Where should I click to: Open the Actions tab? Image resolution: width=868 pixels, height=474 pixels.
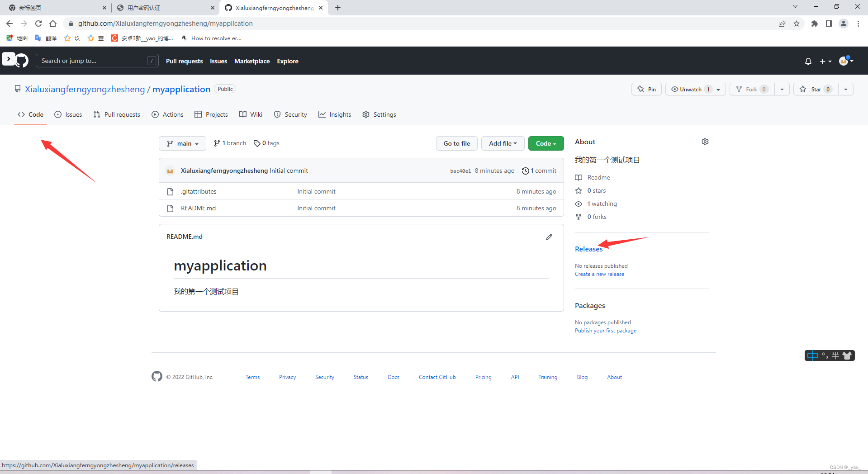click(168, 114)
